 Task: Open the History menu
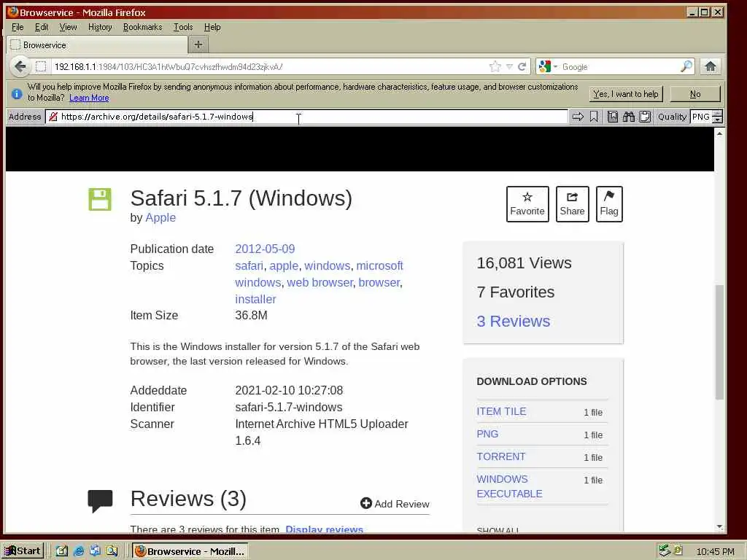point(100,27)
